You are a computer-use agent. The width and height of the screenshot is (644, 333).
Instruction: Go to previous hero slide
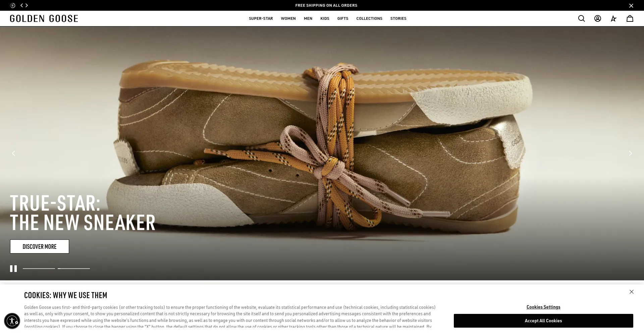pyautogui.click(x=13, y=153)
